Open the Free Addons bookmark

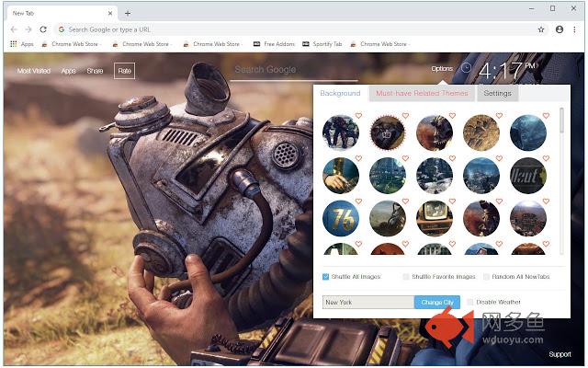pyautogui.click(x=274, y=44)
